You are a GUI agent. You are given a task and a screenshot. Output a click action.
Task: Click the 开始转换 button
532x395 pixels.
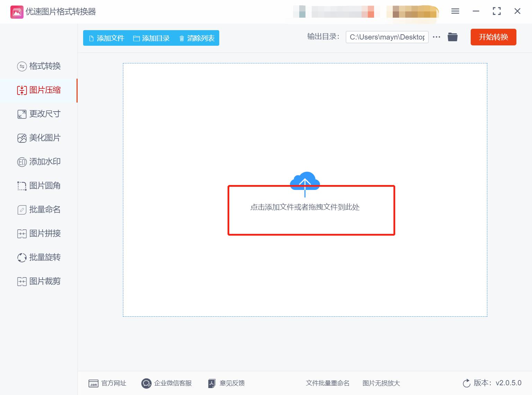[x=493, y=37]
